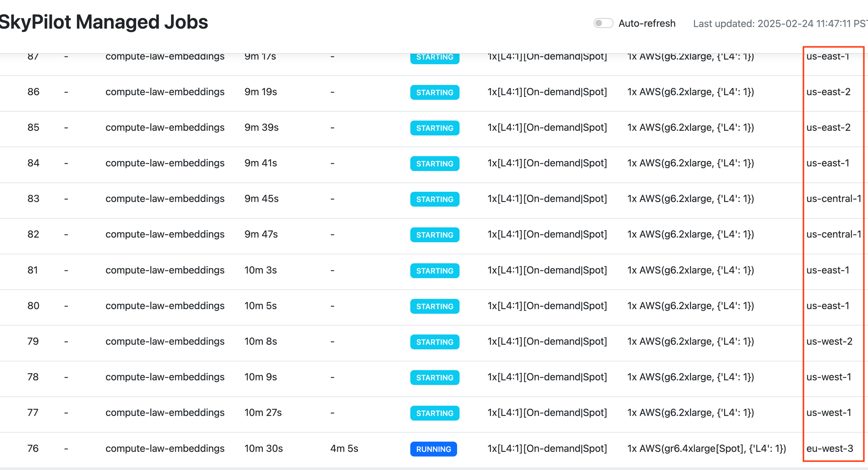Select the requested resources cell in row 86
868x470 pixels.
pos(547,92)
